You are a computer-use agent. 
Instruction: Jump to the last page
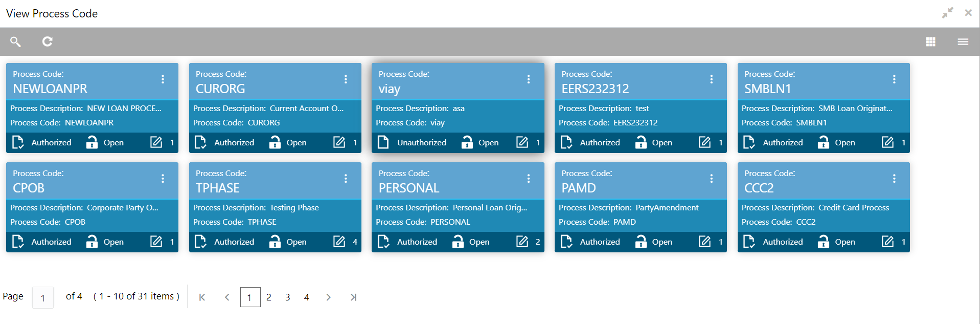click(353, 297)
